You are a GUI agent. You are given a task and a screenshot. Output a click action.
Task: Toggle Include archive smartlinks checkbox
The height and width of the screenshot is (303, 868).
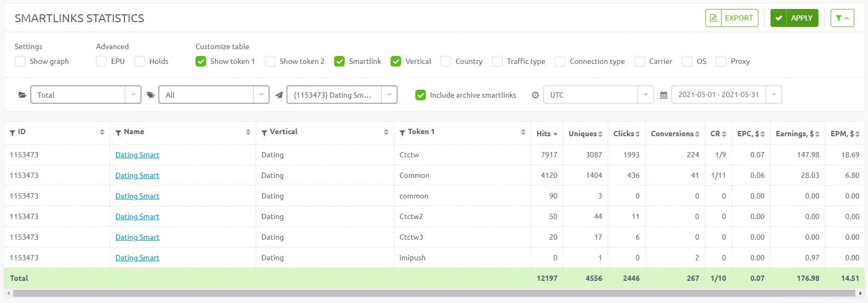[421, 95]
